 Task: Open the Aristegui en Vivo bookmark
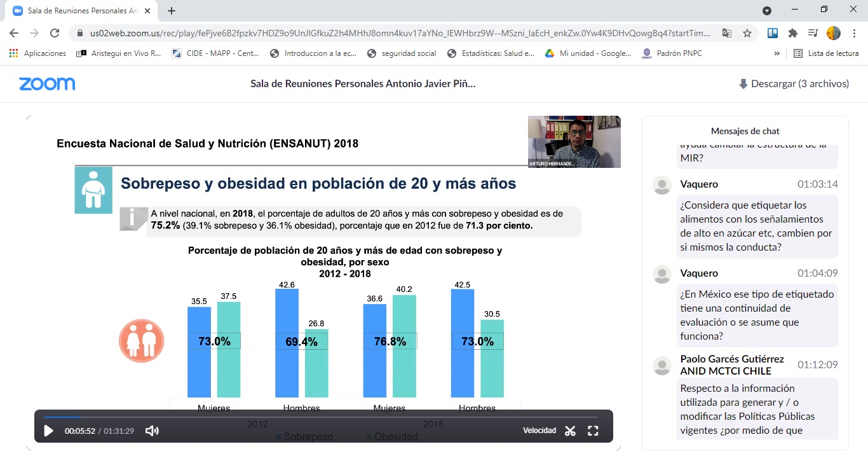click(x=118, y=53)
